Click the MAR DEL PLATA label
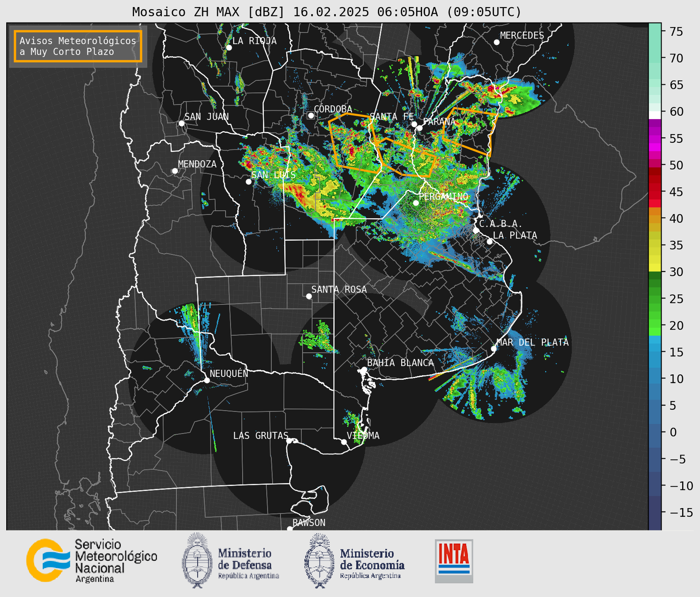Viewport: 700px width, 597px height. [532, 342]
